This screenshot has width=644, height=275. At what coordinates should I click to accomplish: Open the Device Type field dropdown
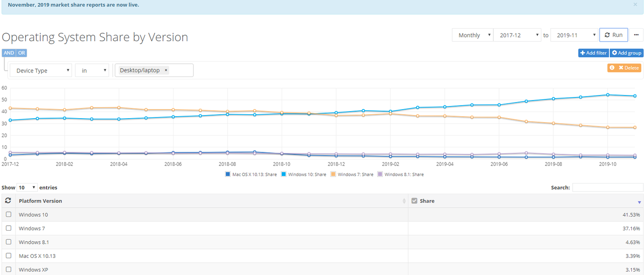41,70
